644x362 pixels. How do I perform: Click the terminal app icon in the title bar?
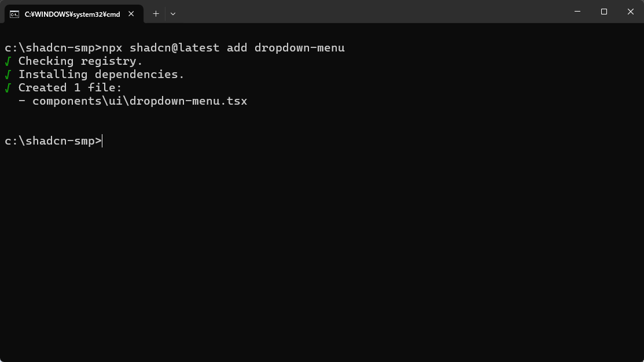click(13, 13)
